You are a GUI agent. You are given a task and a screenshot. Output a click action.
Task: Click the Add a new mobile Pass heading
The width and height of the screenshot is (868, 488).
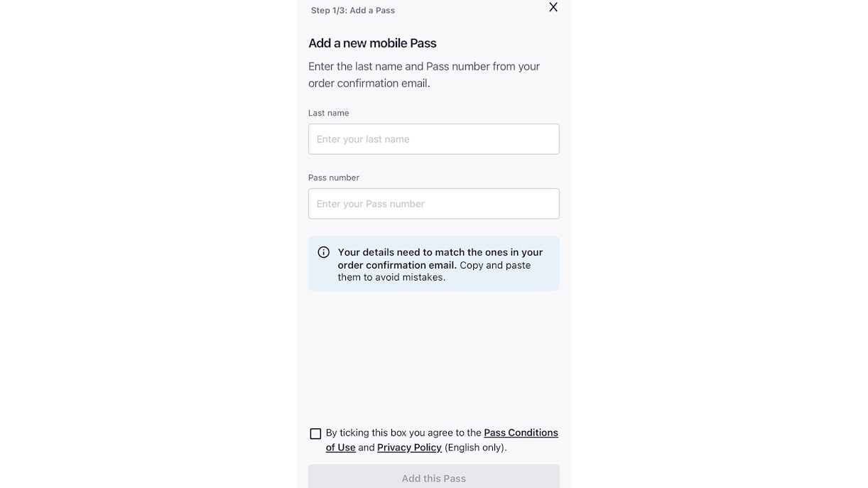point(372,43)
